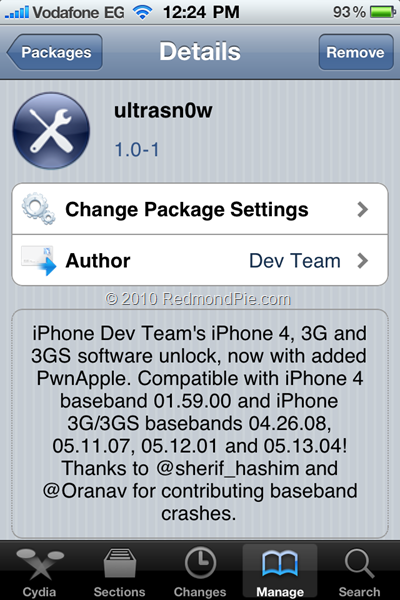Tap the Author contact card arrow icon
This screenshot has width=400, height=600.
click(x=39, y=260)
